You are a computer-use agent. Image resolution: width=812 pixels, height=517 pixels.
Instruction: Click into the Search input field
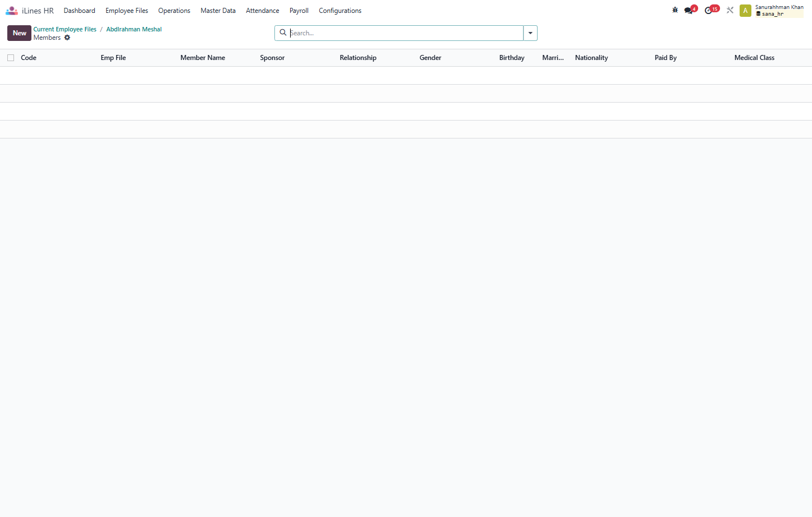(405, 33)
